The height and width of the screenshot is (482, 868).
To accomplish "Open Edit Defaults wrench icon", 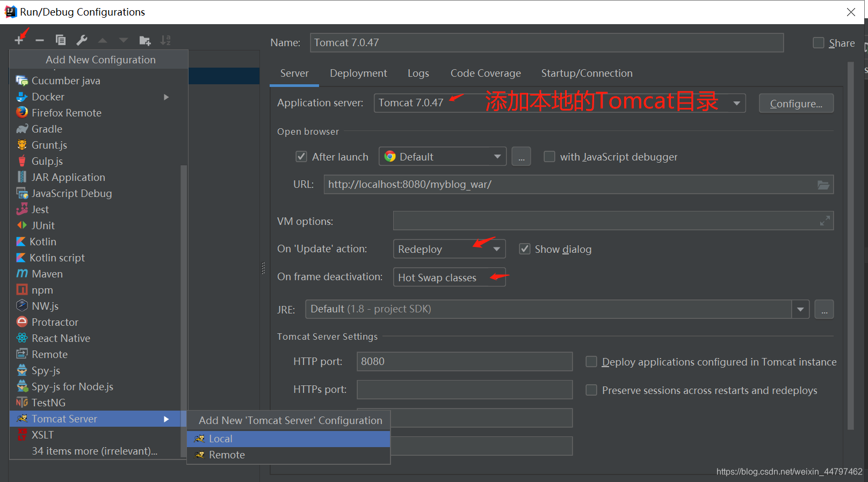I will [82, 40].
